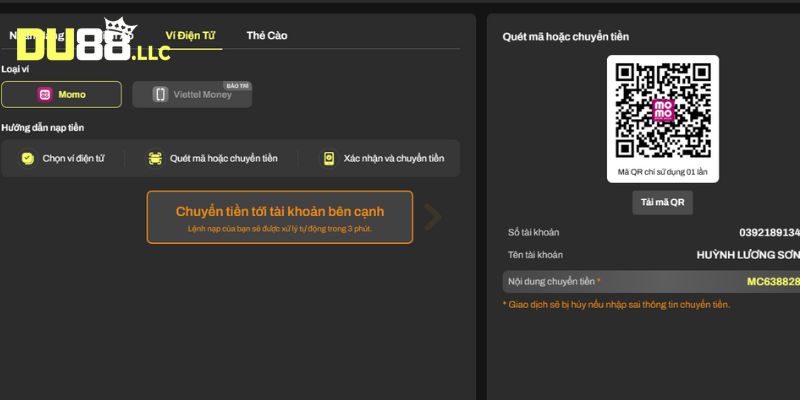Screen dimensions: 800x400
Task: Click the account number 0392189134
Action: tap(769, 233)
